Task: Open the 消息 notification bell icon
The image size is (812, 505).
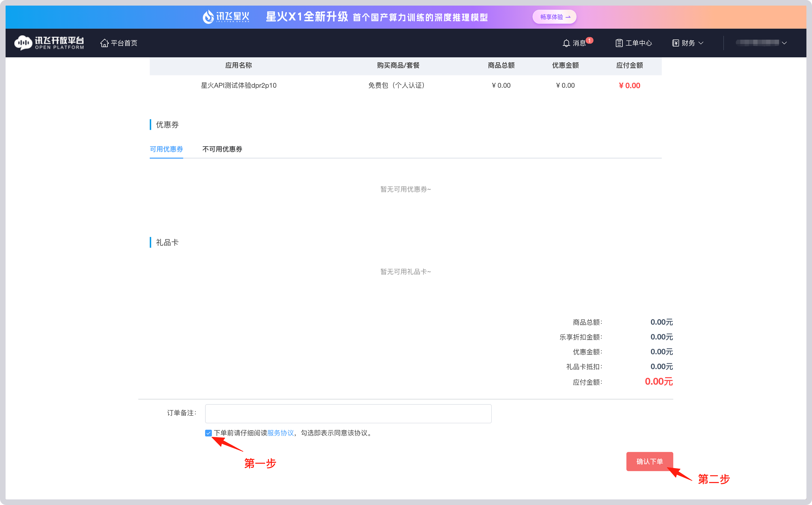Action: tap(566, 43)
